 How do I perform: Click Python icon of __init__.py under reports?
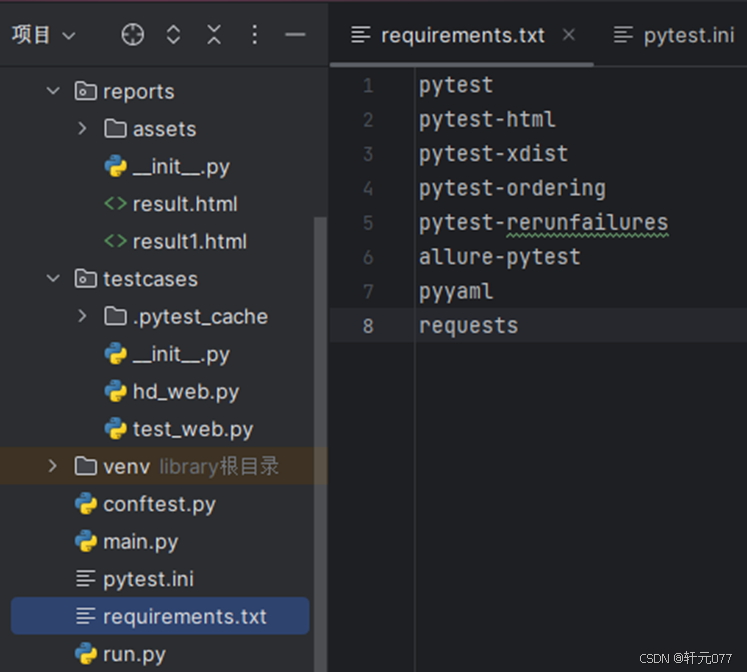[x=115, y=166]
